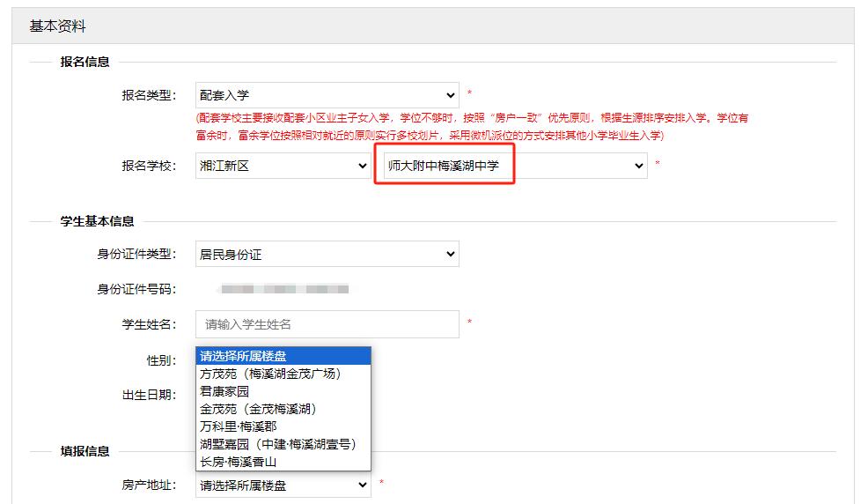
Task: Click the 报名信息 section heading
Action: pyautogui.click(x=85, y=62)
